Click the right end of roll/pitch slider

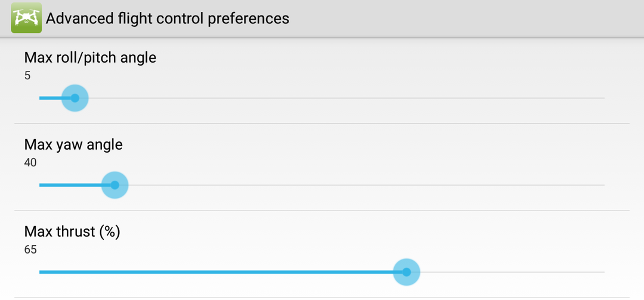602,98
